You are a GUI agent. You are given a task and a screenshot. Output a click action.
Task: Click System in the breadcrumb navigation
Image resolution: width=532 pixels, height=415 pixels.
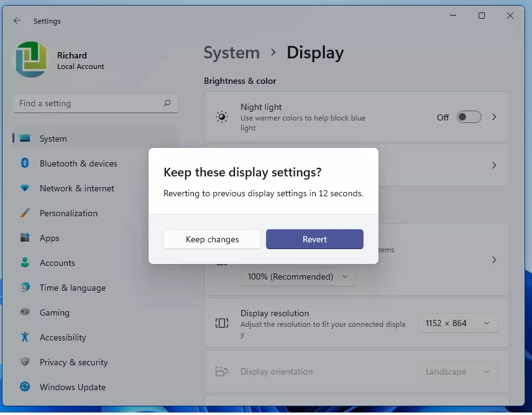point(232,53)
